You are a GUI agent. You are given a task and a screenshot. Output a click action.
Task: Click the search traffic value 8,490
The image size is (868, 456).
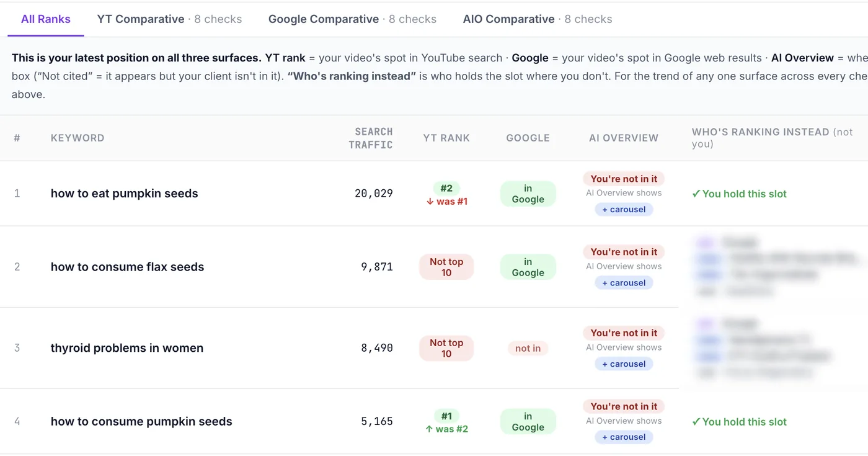(377, 348)
